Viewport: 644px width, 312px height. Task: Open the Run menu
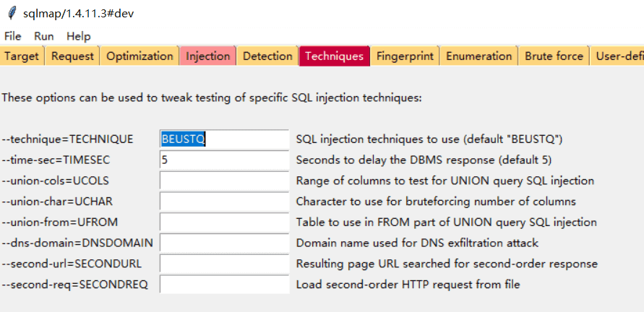(44, 36)
